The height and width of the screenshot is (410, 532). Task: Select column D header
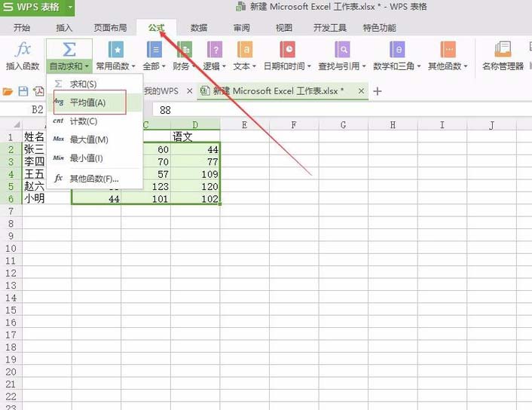coord(195,125)
